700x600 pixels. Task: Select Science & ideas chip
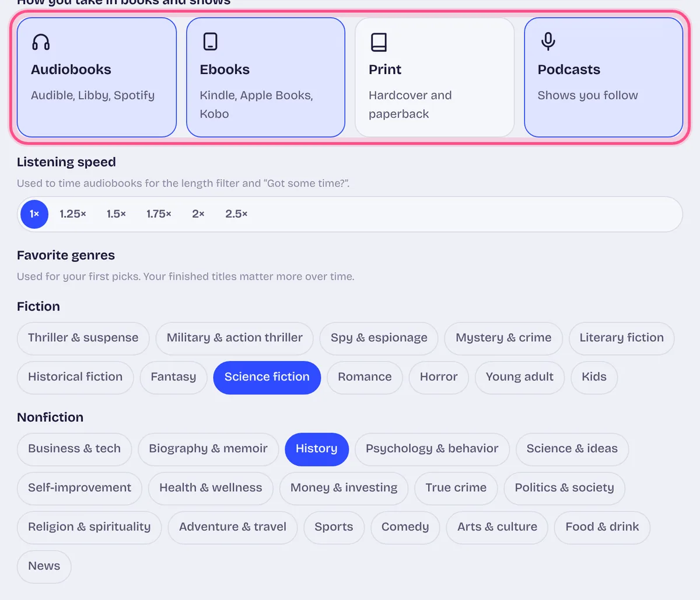(572, 449)
